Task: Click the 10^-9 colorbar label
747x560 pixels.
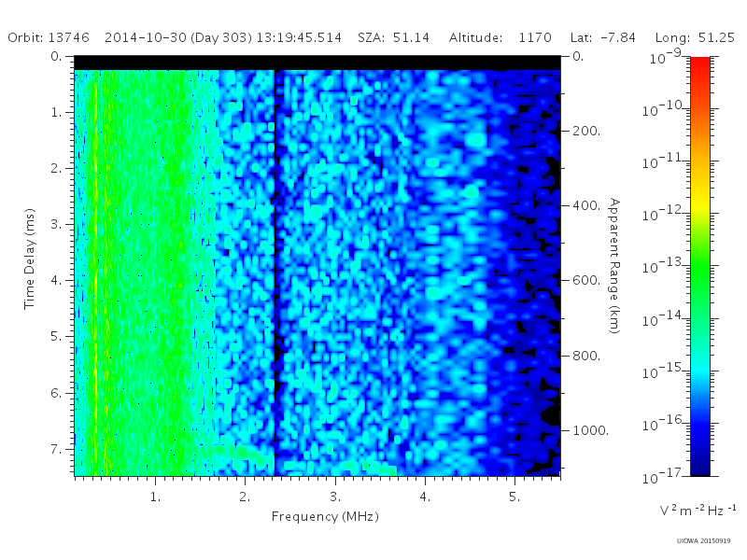Action: [666, 57]
